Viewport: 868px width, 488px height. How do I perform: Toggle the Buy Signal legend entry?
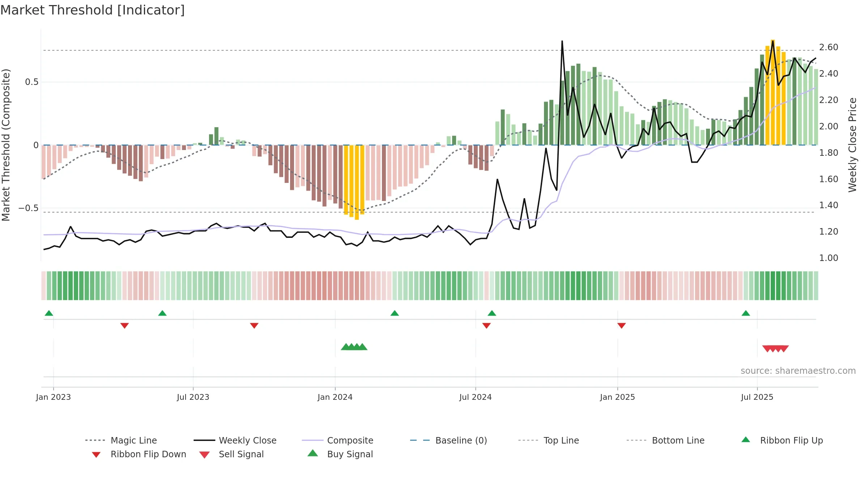[x=340, y=454]
